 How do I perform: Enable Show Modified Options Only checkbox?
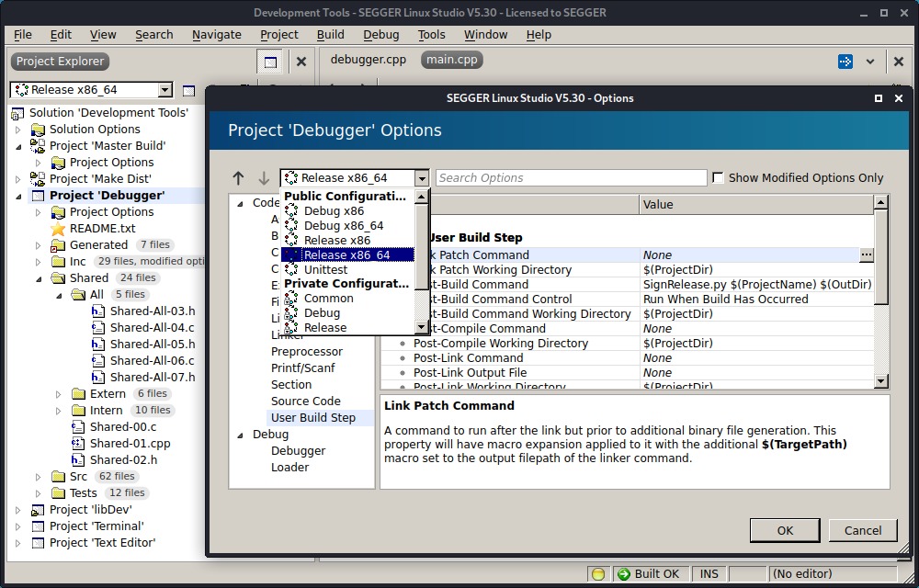[x=718, y=177]
